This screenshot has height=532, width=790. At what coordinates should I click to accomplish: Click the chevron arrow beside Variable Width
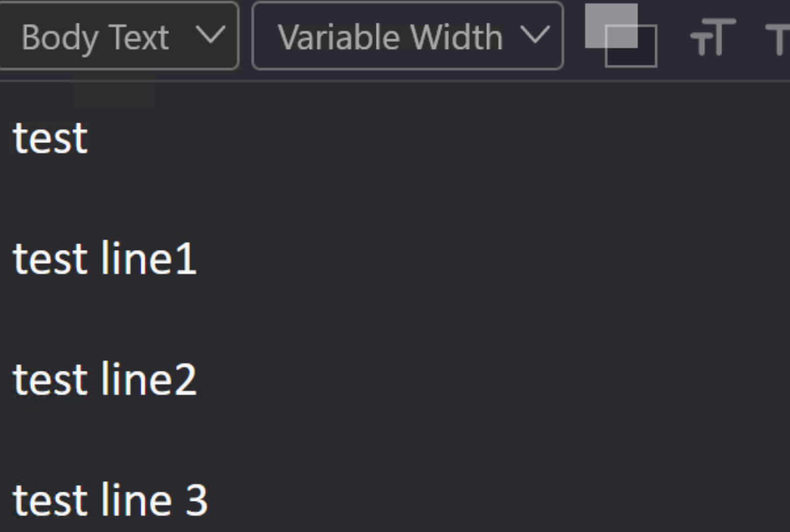pos(535,36)
